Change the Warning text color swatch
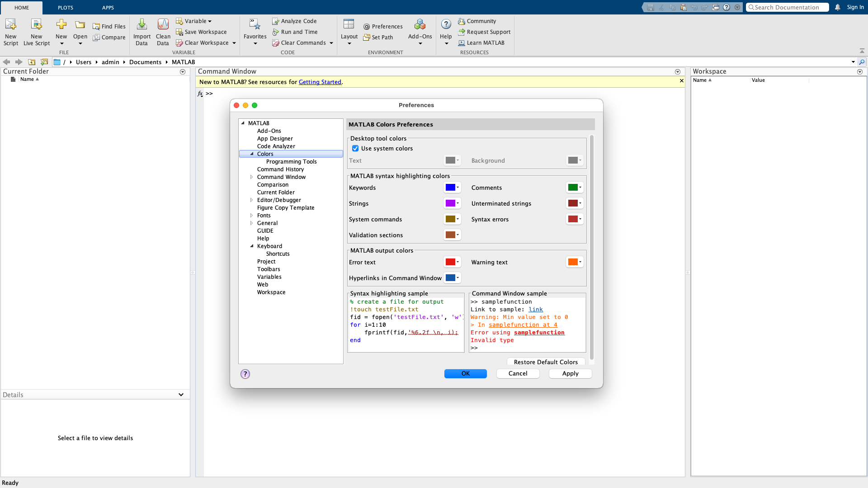 pos(575,262)
